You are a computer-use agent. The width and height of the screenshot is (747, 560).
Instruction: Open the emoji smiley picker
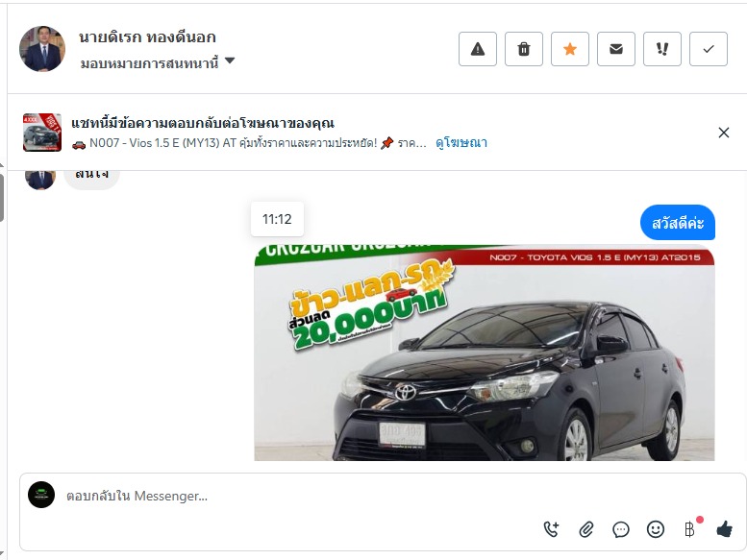tap(656, 529)
